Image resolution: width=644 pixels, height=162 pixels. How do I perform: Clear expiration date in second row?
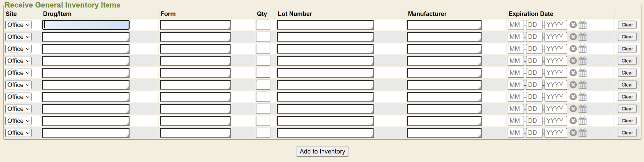(573, 37)
